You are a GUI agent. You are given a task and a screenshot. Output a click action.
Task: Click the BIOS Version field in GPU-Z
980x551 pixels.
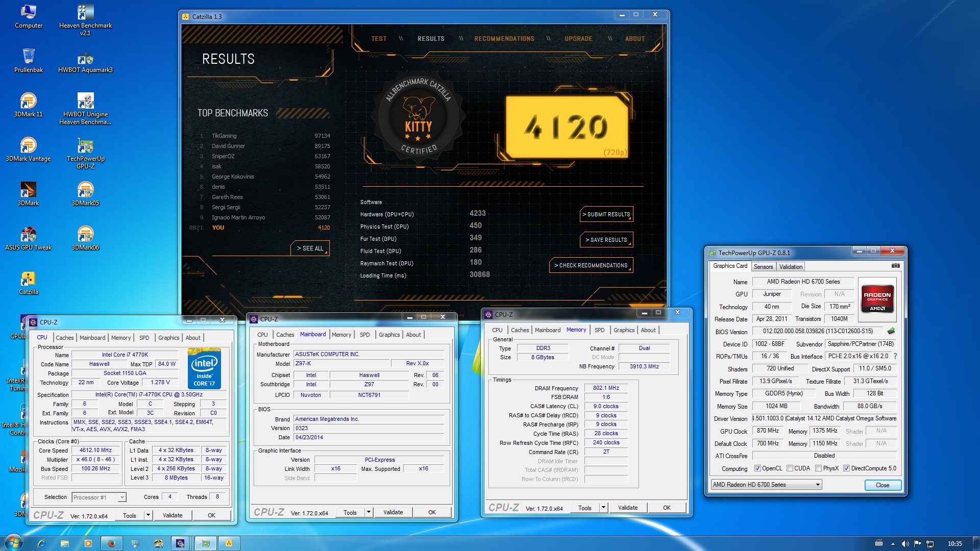point(818,331)
